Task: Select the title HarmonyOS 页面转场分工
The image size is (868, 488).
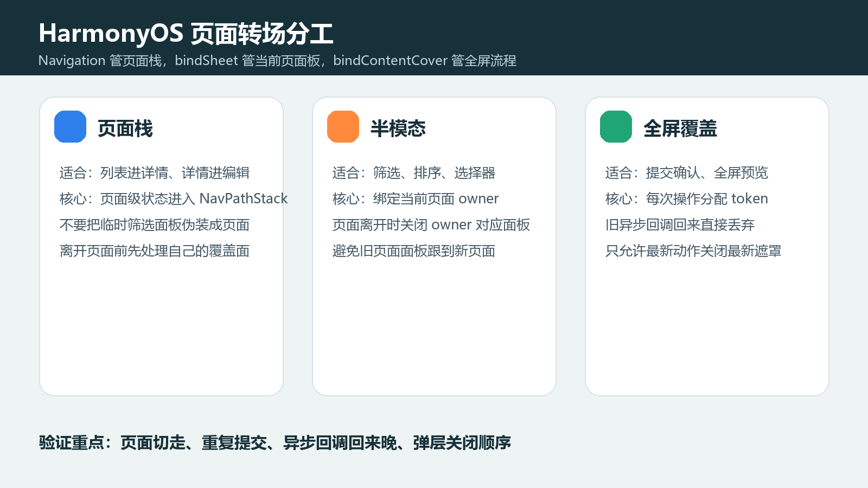Action: [186, 34]
